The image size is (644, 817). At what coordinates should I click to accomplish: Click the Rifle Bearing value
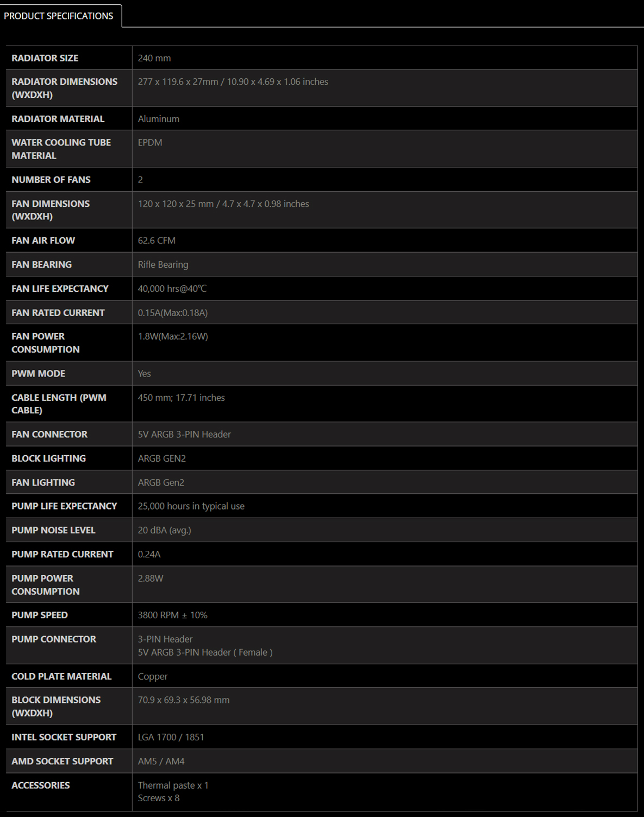[x=163, y=265]
